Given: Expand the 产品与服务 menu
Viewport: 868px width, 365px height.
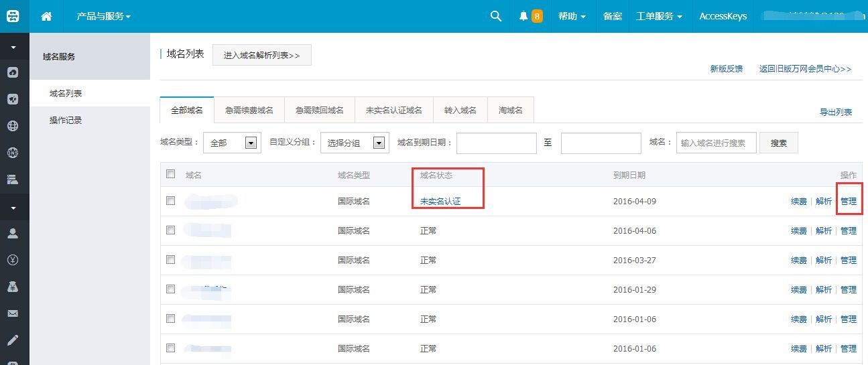Looking at the screenshot, I should 103,16.
